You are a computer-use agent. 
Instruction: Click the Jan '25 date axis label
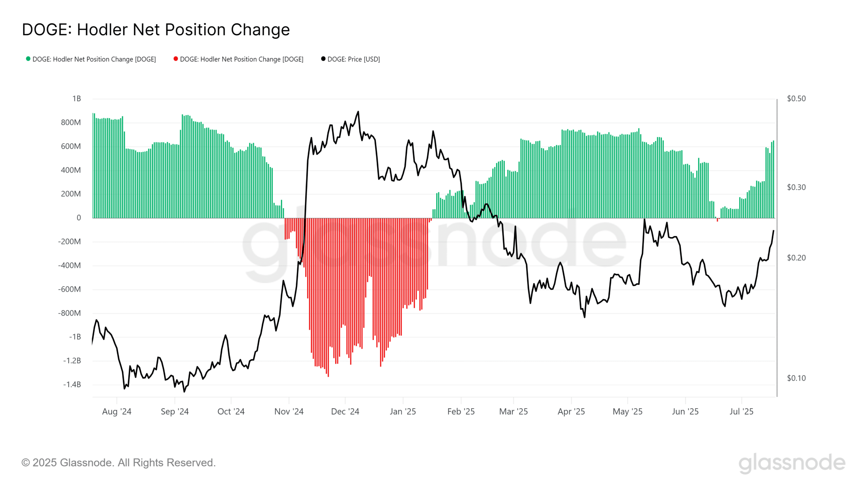tap(402, 411)
